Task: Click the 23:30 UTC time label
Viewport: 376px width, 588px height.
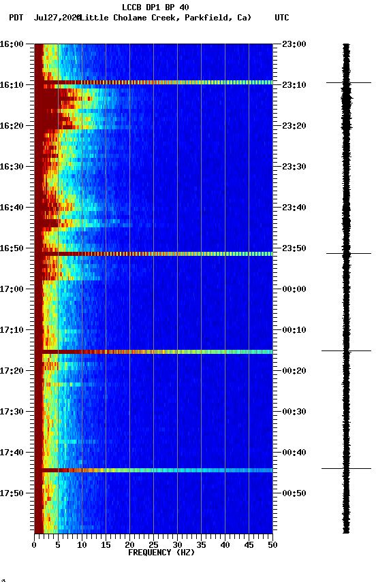Action: 294,167
